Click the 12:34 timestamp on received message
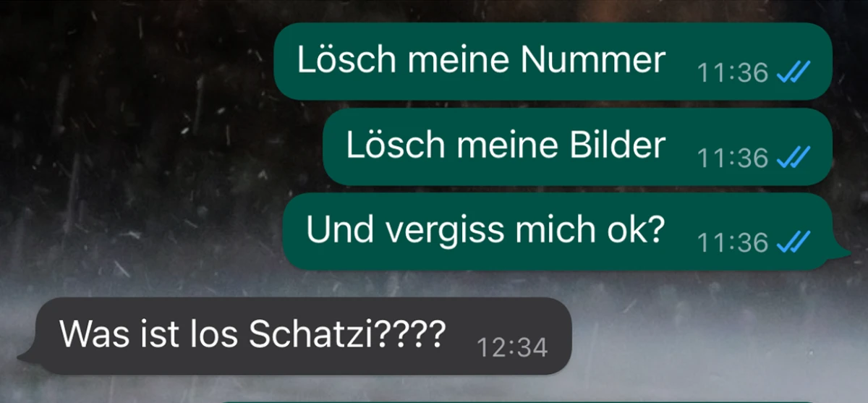 (513, 347)
